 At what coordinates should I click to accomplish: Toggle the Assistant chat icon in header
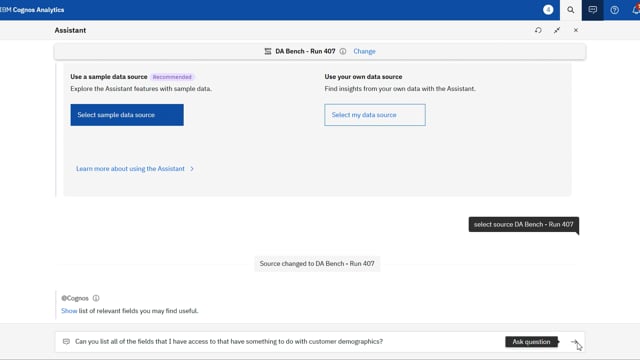pos(592,10)
